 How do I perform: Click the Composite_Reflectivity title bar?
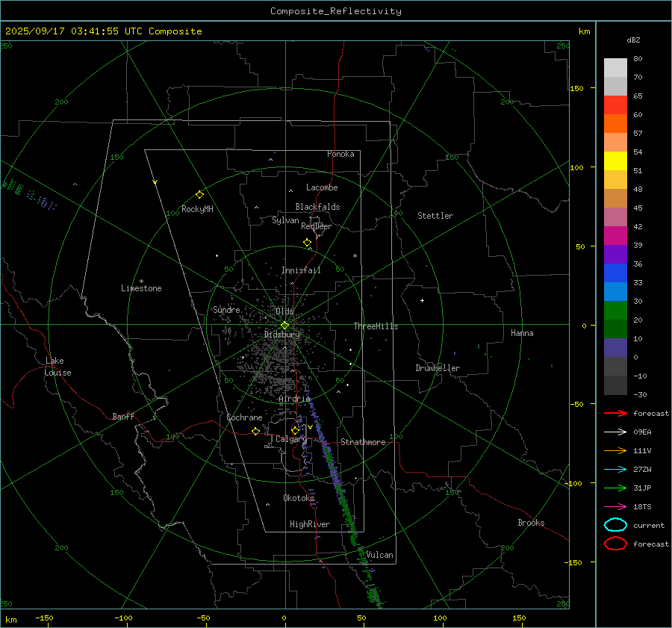335,11
